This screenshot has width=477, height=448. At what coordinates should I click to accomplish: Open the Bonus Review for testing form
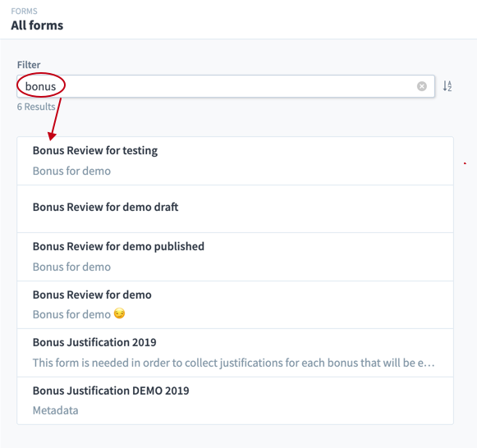235,161
